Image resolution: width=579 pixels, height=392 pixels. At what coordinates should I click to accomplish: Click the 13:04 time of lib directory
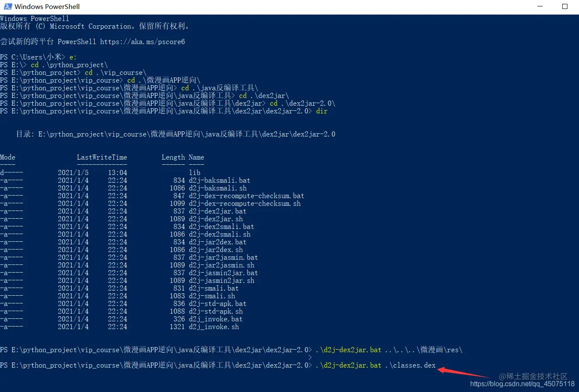click(x=117, y=173)
